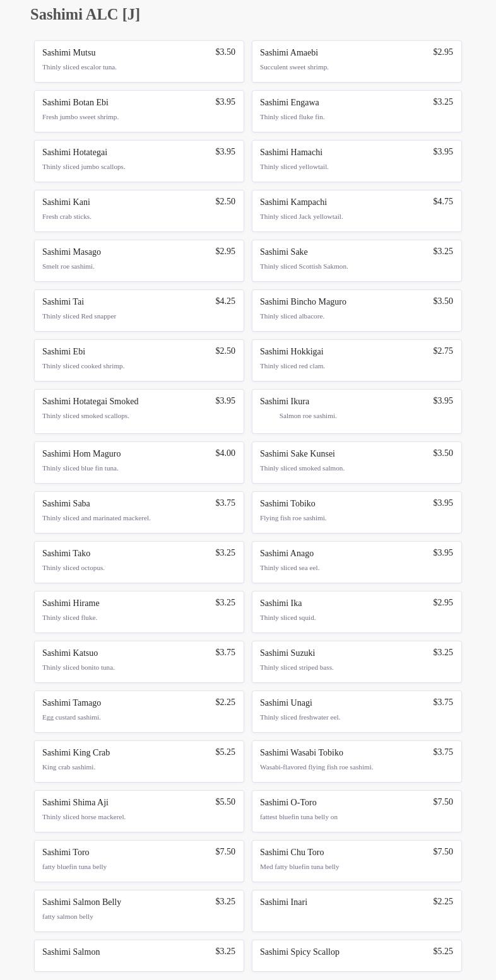Click the $4.25 price on Sashimi Tai
The height and width of the screenshot is (980, 496).
[x=225, y=301]
